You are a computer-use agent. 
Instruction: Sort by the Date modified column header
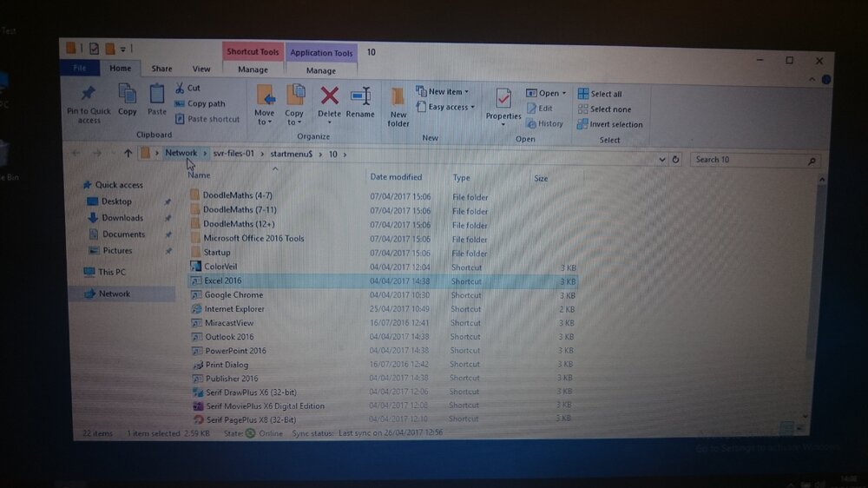396,177
